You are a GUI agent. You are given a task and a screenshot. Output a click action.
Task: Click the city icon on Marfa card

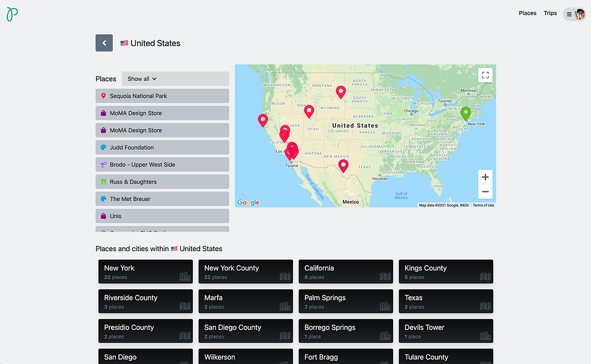click(285, 306)
